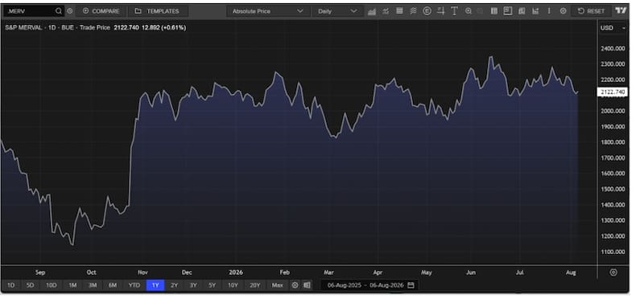
Task: Open the COMPARE menu
Action: point(101,11)
